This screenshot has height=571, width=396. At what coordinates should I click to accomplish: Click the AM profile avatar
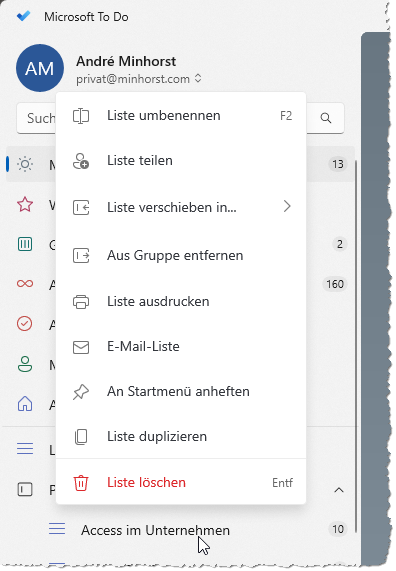40,68
